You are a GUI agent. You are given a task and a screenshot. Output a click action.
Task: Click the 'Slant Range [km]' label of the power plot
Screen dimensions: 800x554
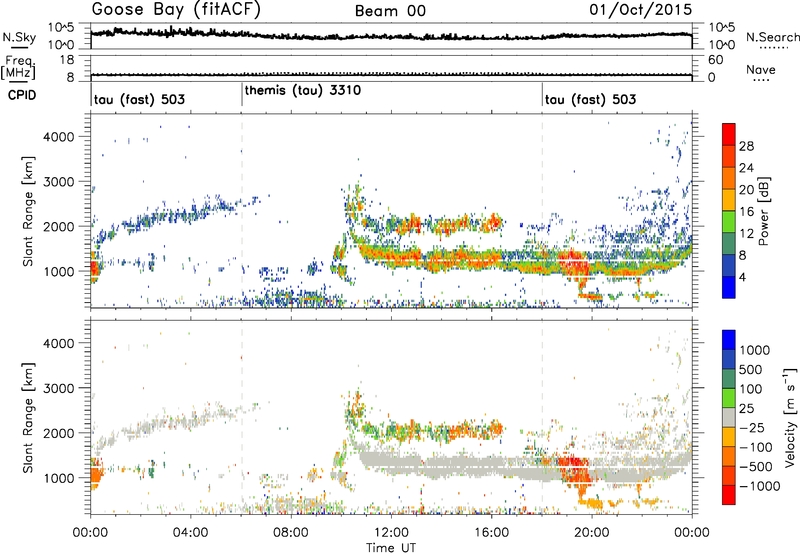pos(28,211)
